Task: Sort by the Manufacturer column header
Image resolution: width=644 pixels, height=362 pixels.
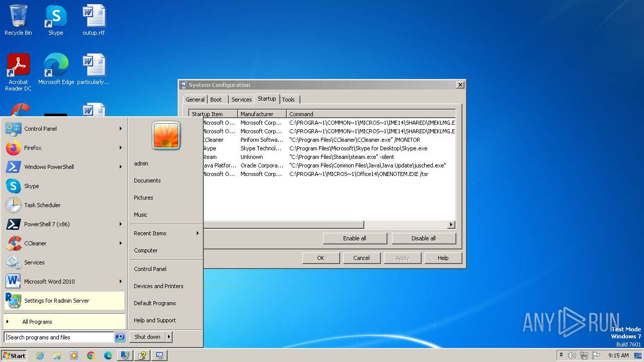Action: pos(262,114)
